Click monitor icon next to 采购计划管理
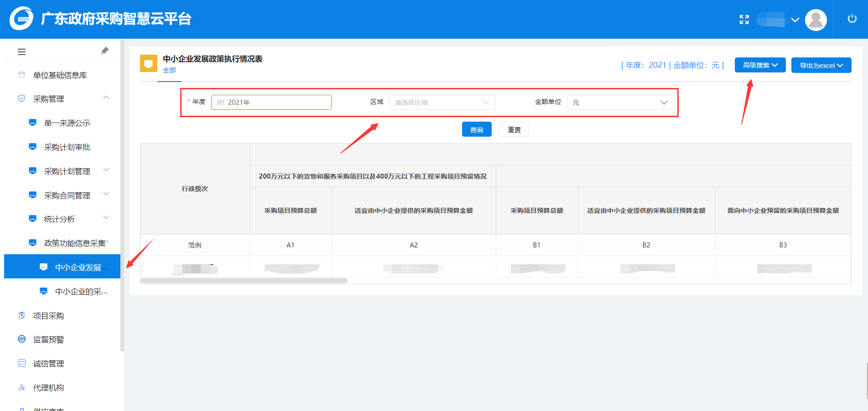Screen dimensions: 868x411 32,171
